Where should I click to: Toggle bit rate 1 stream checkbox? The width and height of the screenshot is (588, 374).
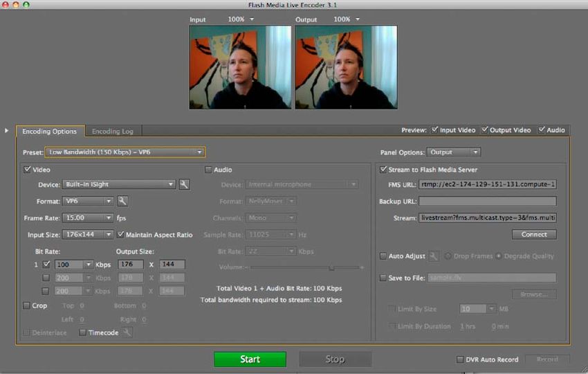[x=46, y=265]
